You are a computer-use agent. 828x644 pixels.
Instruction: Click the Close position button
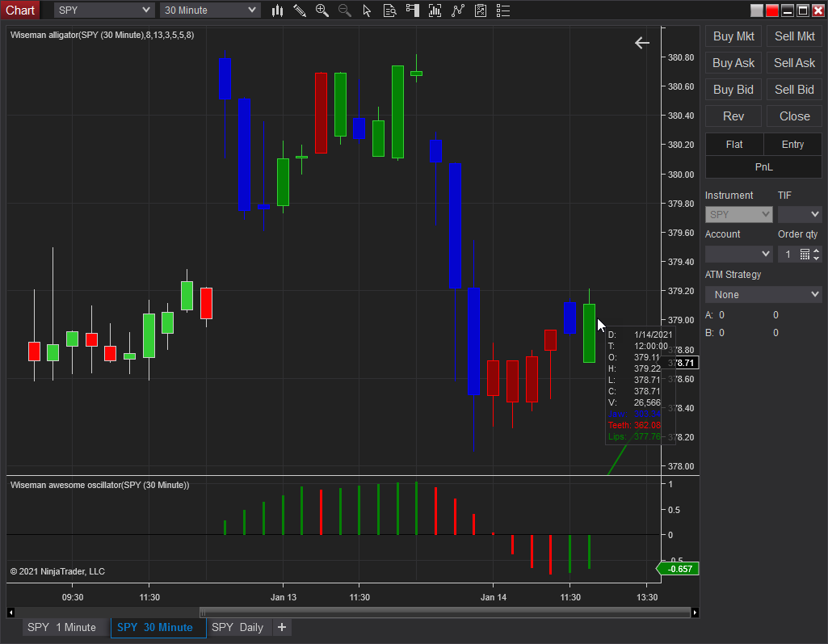(794, 116)
